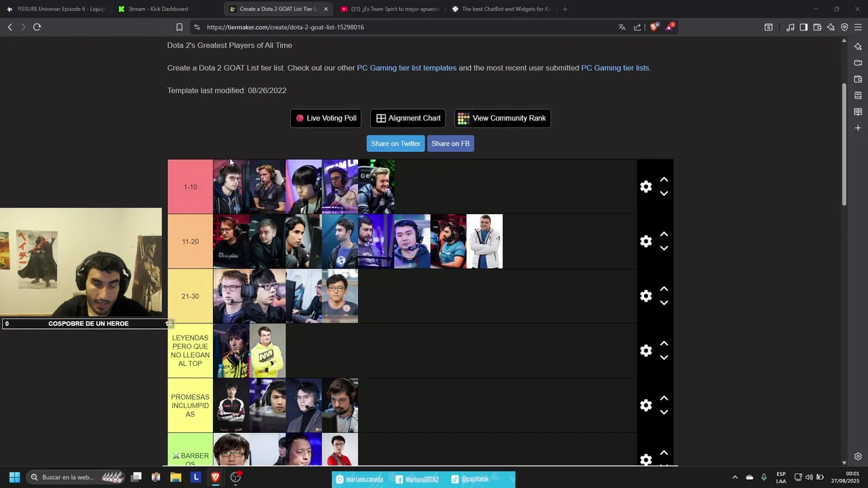Click the Live Voting Poll button
The height and width of the screenshot is (488, 868).
point(325,118)
